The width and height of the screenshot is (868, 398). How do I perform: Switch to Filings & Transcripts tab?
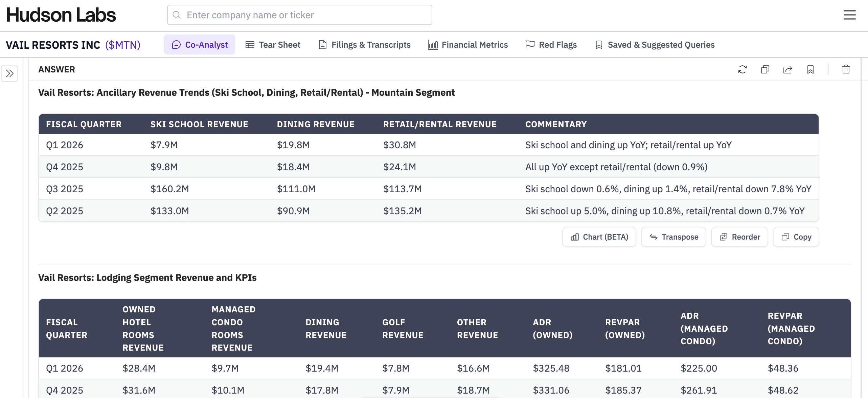click(364, 45)
